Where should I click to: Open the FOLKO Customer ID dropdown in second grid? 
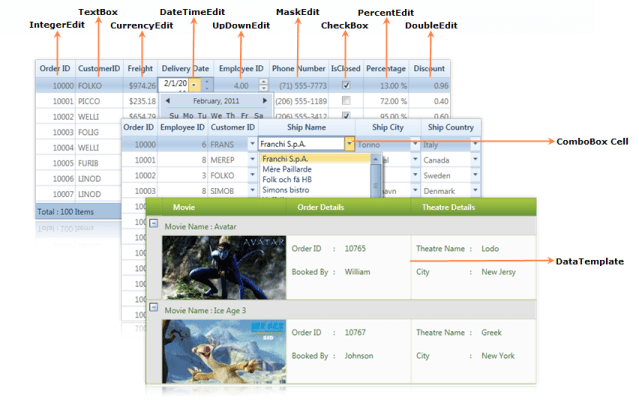pos(252,174)
